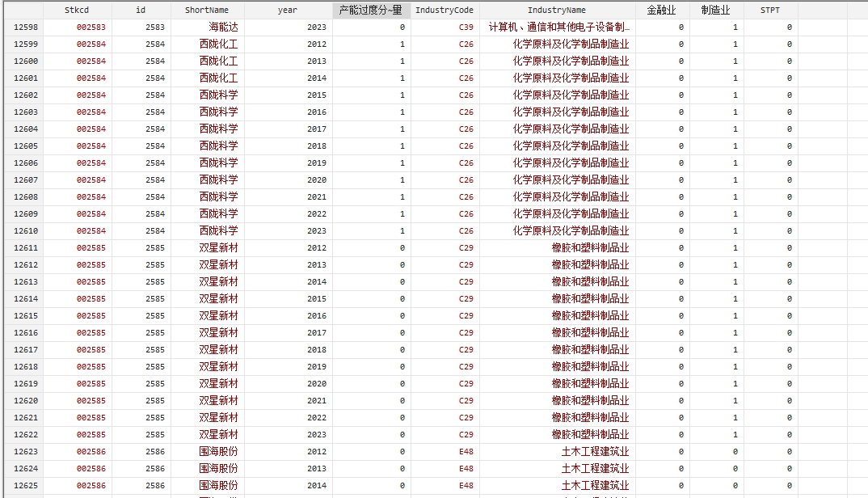Select row number 12605

[x=26, y=146]
